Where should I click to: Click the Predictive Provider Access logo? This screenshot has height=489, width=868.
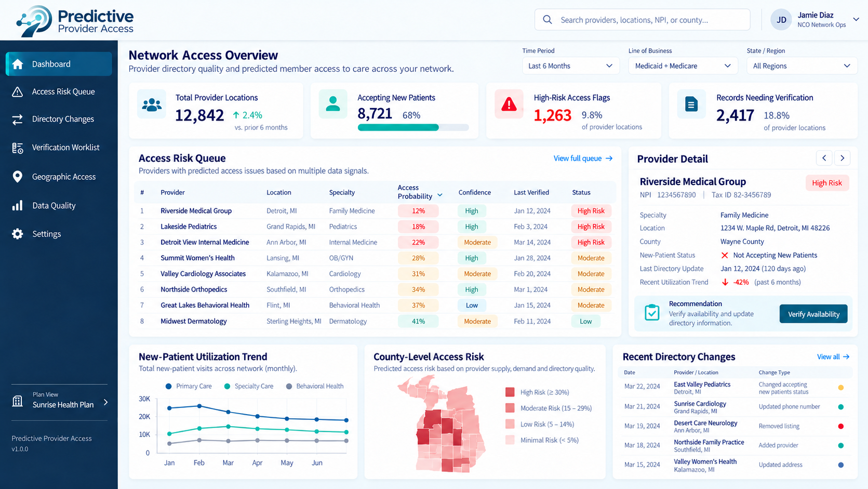point(75,21)
